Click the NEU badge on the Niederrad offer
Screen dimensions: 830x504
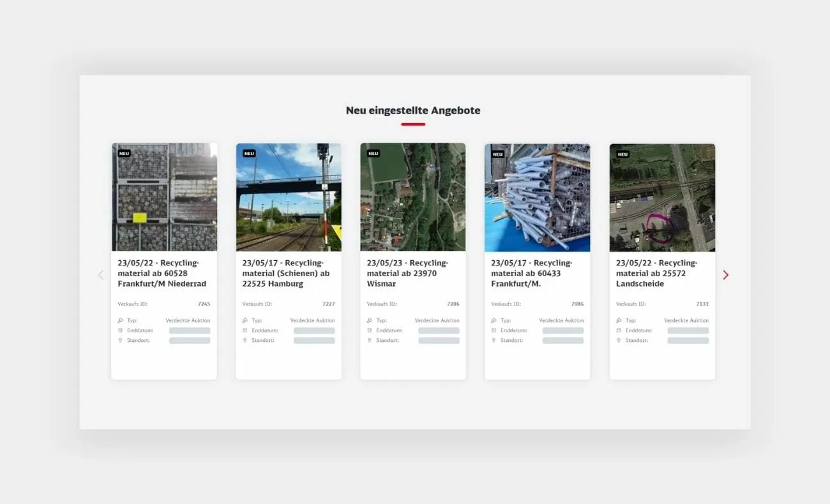coord(124,153)
